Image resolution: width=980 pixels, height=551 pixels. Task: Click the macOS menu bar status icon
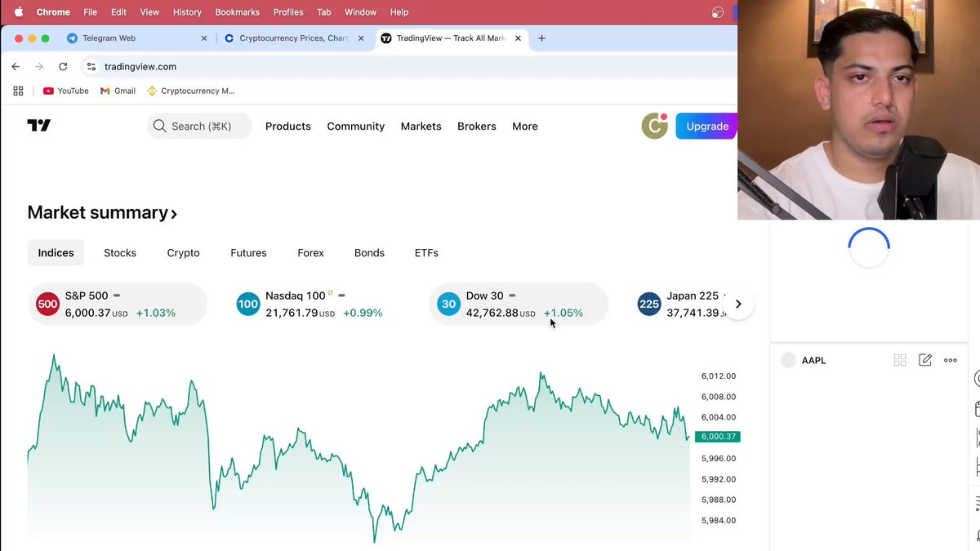pyautogui.click(x=718, y=12)
